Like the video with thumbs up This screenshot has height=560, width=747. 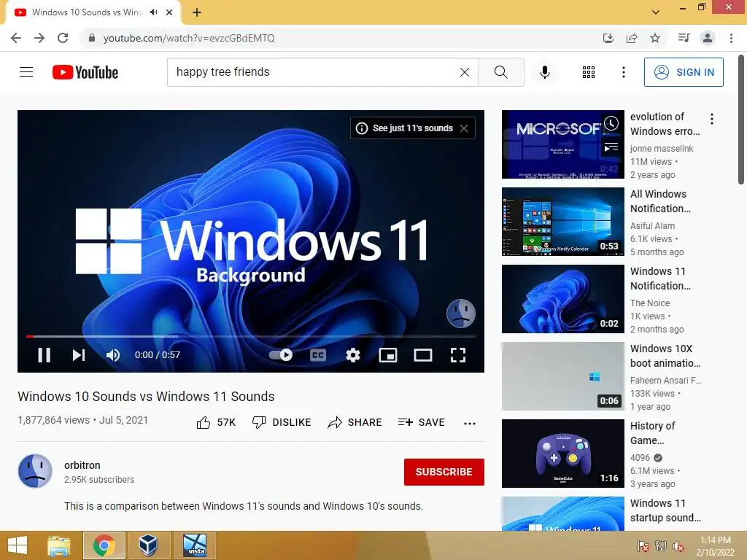216,422
